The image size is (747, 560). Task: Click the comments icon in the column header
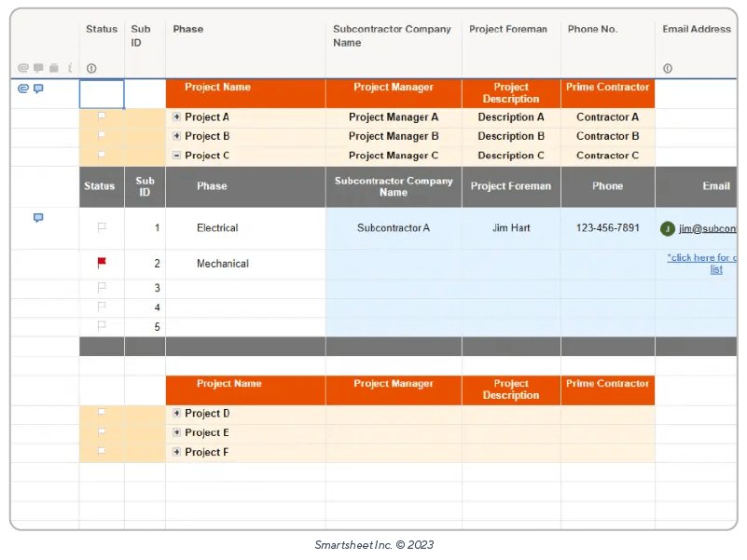[x=38, y=68]
